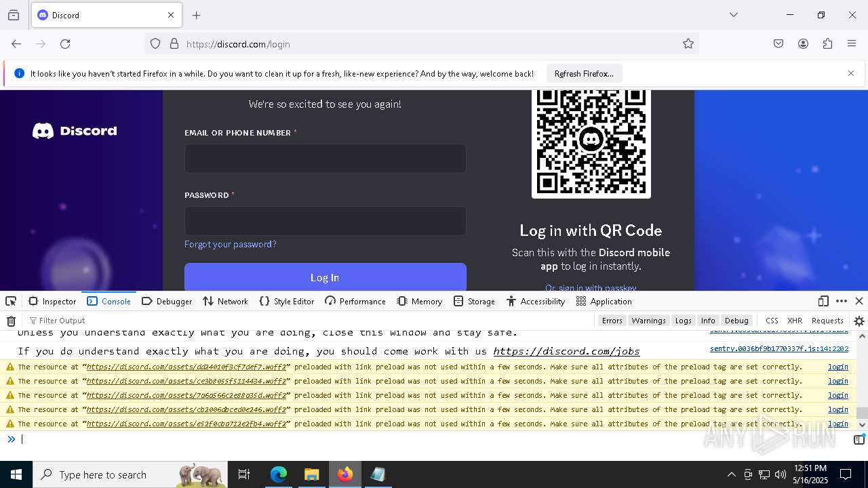Open the Extensions puzzle icon

point(827,44)
